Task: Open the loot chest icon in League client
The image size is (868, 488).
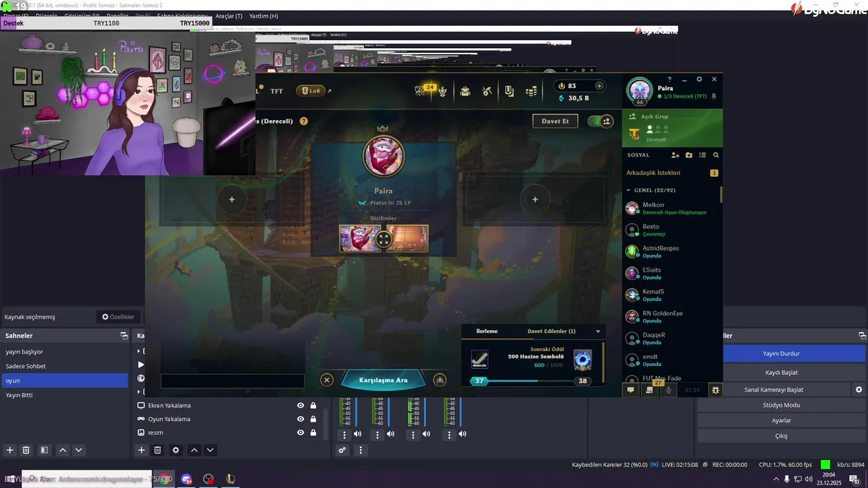Action: click(x=465, y=91)
